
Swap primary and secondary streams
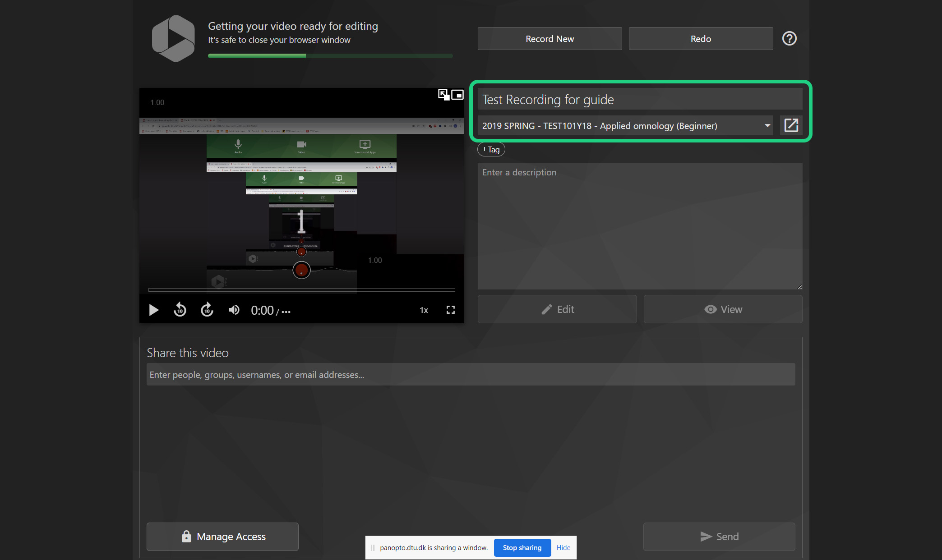click(443, 95)
